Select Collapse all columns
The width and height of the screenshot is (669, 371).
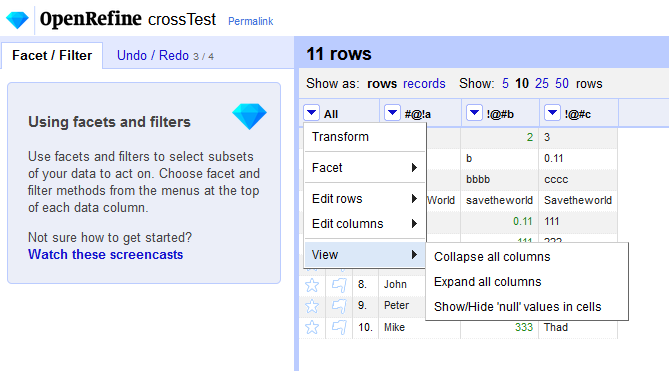coord(526,257)
